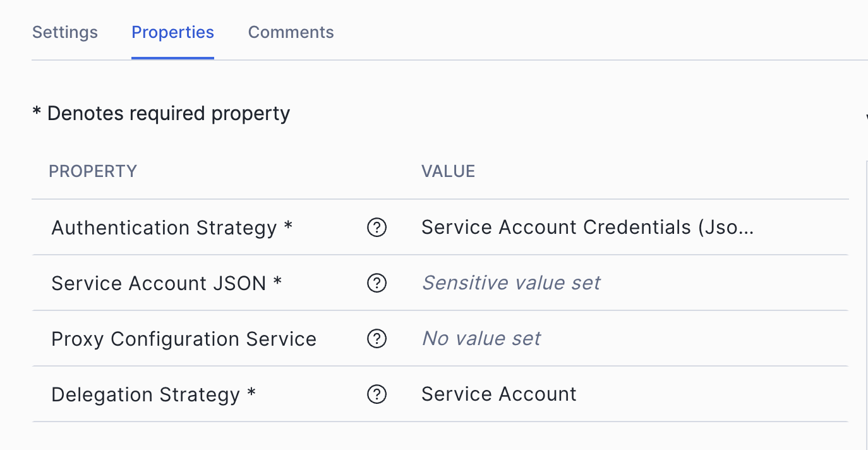
Task: Click the Proxy Configuration Service label
Action: [x=183, y=339]
